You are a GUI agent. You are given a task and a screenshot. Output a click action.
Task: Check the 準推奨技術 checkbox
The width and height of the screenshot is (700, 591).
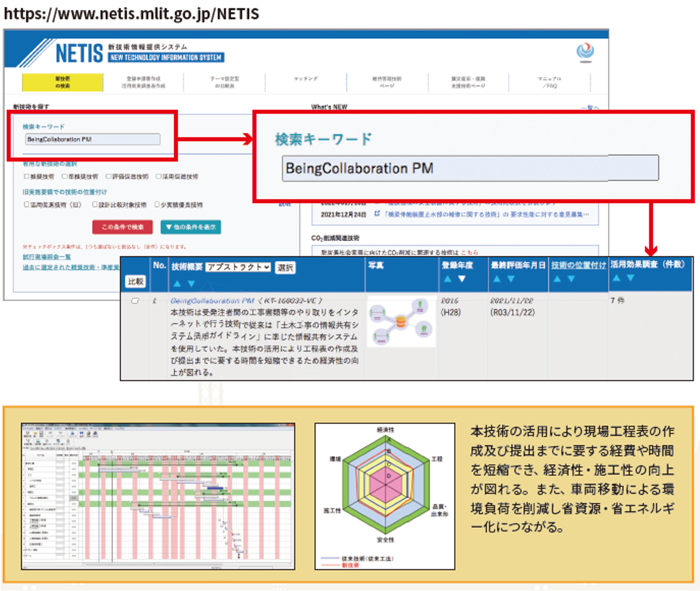(x=64, y=177)
